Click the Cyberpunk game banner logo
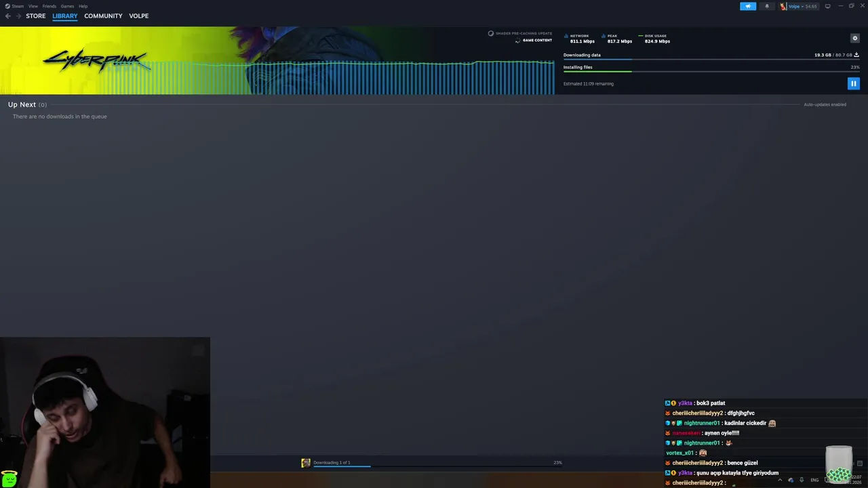Image resolution: width=868 pixels, height=488 pixels. pos(96,61)
